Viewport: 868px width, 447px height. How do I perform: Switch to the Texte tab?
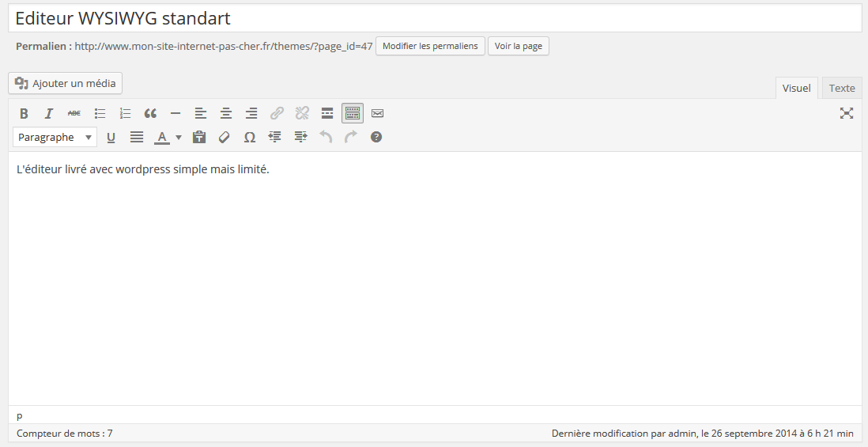[841, 88]
